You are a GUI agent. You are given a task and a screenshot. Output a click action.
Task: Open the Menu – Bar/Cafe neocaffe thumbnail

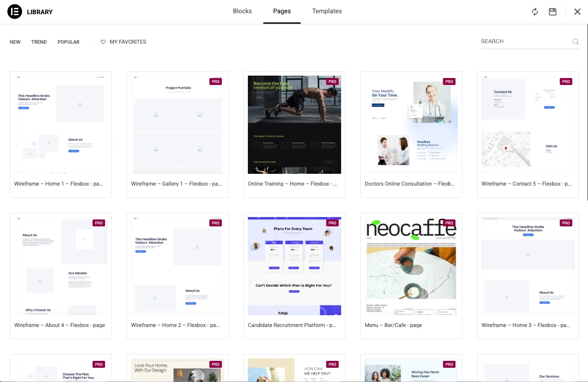click(x=411, y=266)
